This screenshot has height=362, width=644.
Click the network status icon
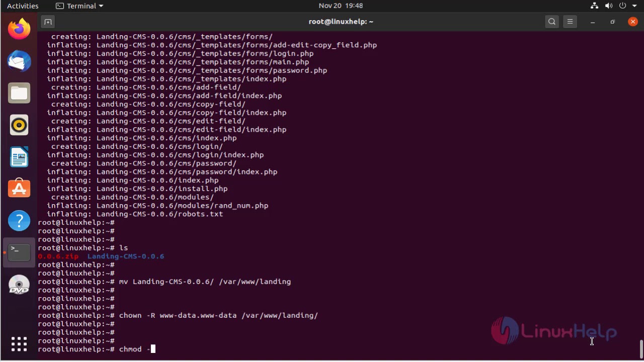tap(594, 6)
